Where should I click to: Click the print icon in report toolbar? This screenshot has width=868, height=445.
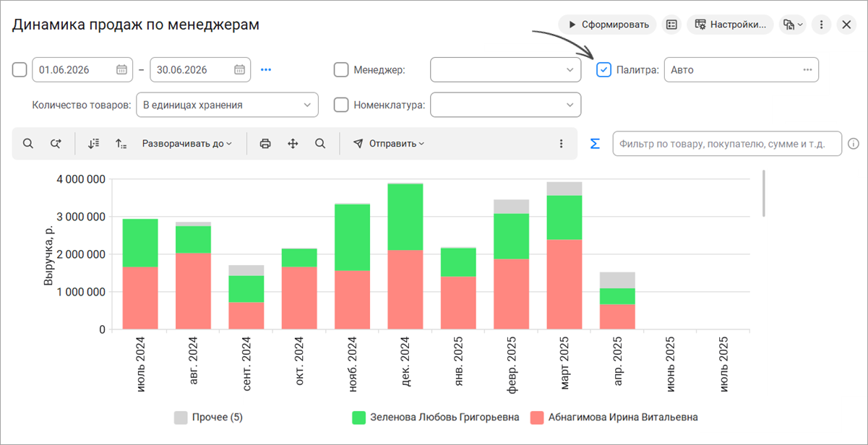tap(265, 144)
